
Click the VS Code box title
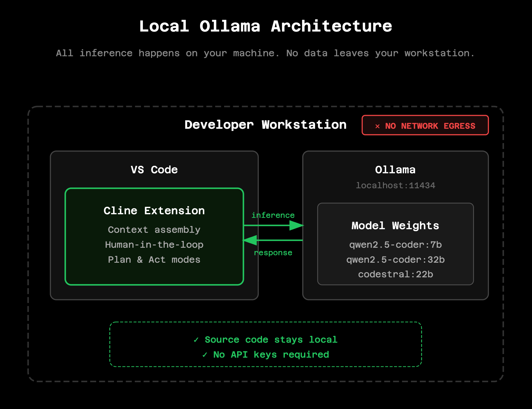pyautogui.click(x=154, y=170)
